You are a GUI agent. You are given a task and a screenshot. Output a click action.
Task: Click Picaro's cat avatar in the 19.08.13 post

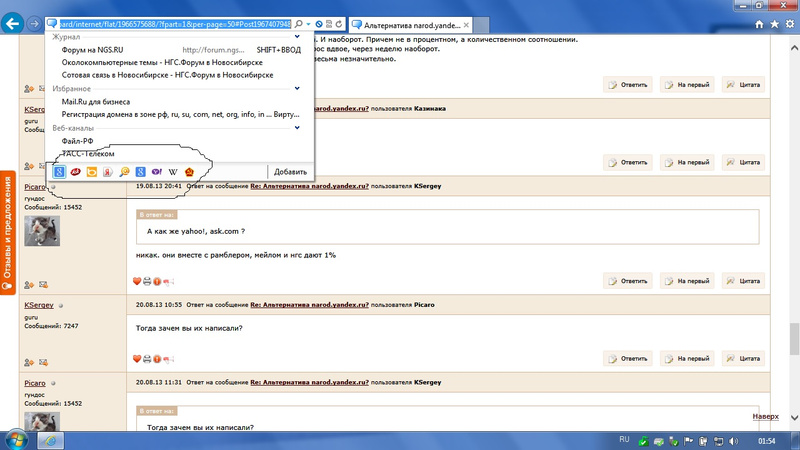click(x=42, y=231)
